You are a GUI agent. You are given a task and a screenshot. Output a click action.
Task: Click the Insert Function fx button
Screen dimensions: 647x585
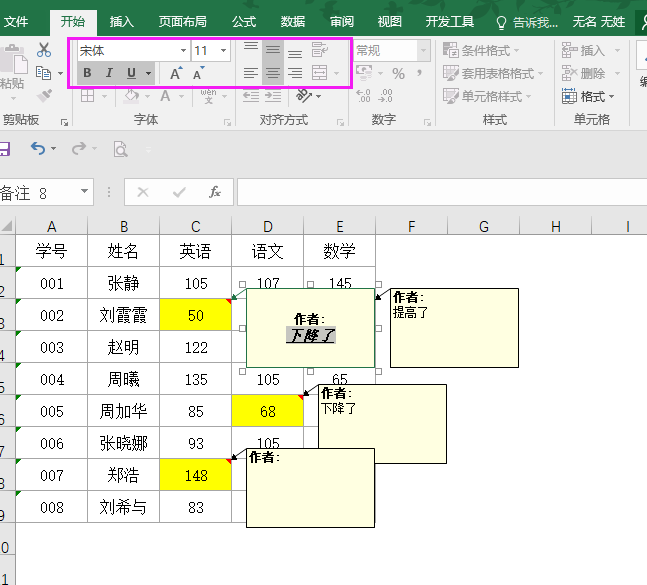point(215,192)
